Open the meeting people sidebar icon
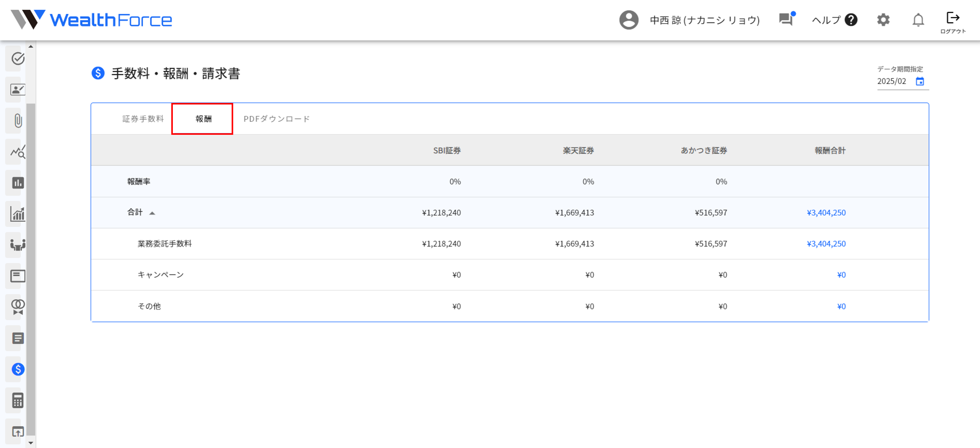Image resolution: width=980 pixels, height=448 pixels. pyautogui.click(x=18, y=245)
